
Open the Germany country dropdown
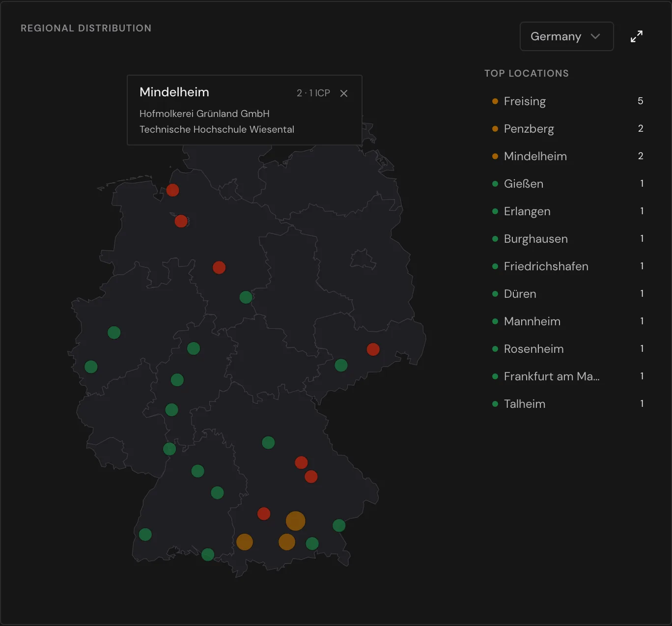(x=566, y=36)
